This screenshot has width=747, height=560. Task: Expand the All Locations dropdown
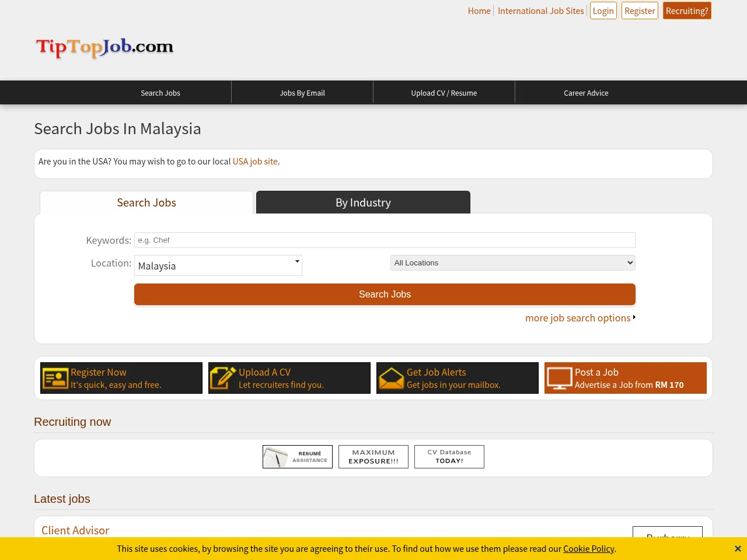coord(513,263)
